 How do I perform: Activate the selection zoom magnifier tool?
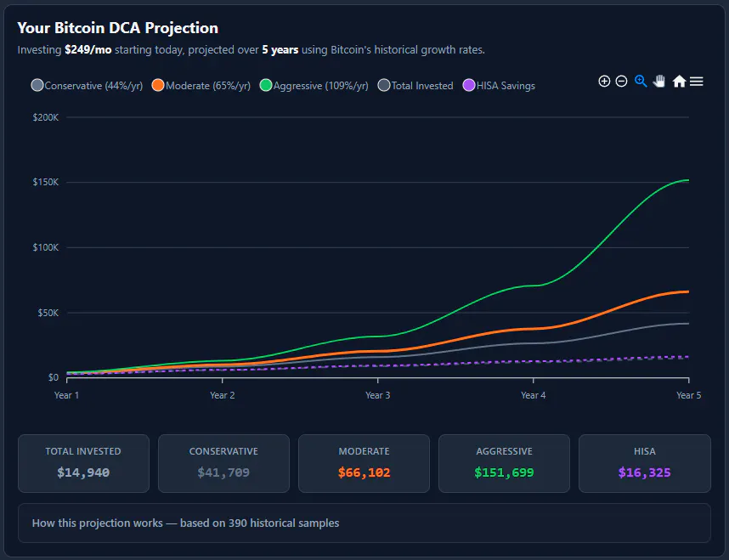(x=641, y=82)
